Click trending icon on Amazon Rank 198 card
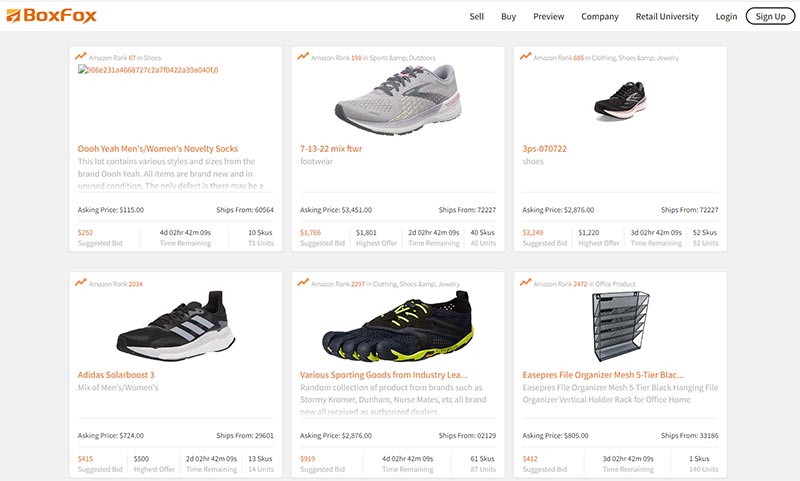The width and height of the screenshot is (800, 481). click(x=303, y=56)
